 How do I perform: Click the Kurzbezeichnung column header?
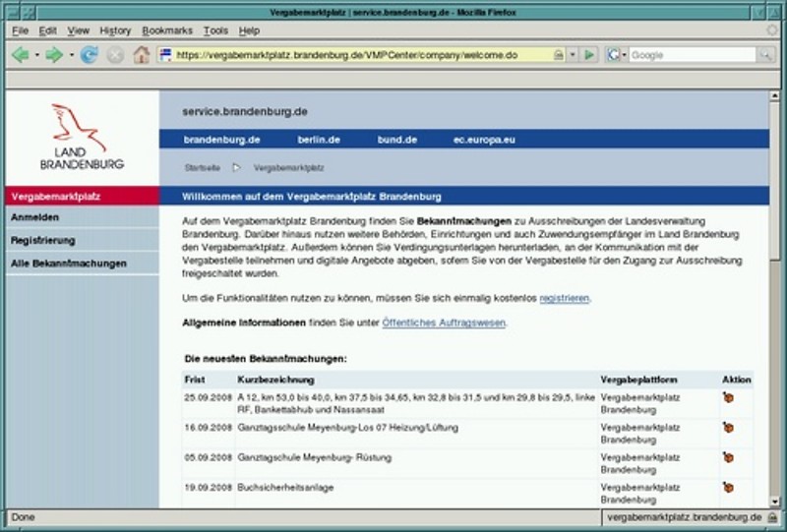[276, 380]
